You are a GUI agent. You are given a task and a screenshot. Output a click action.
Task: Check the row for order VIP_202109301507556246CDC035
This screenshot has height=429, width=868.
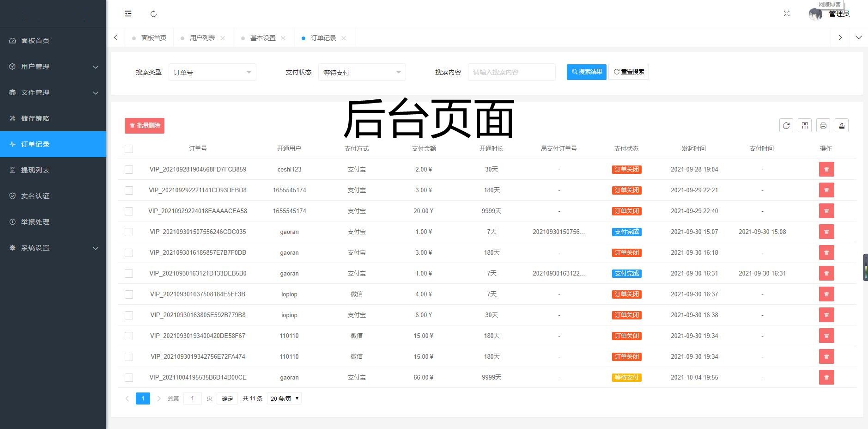pyautogui.click(x=129, y=232)
